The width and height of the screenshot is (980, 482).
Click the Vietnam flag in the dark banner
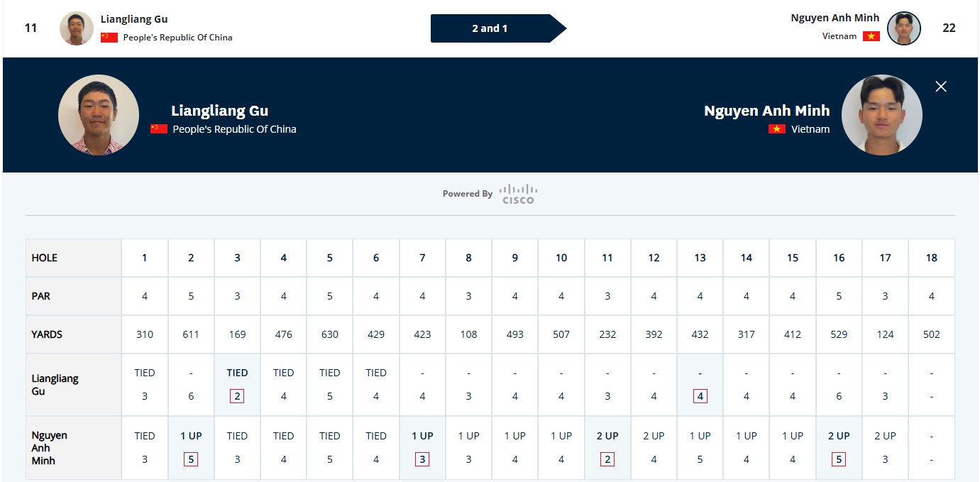777,129
